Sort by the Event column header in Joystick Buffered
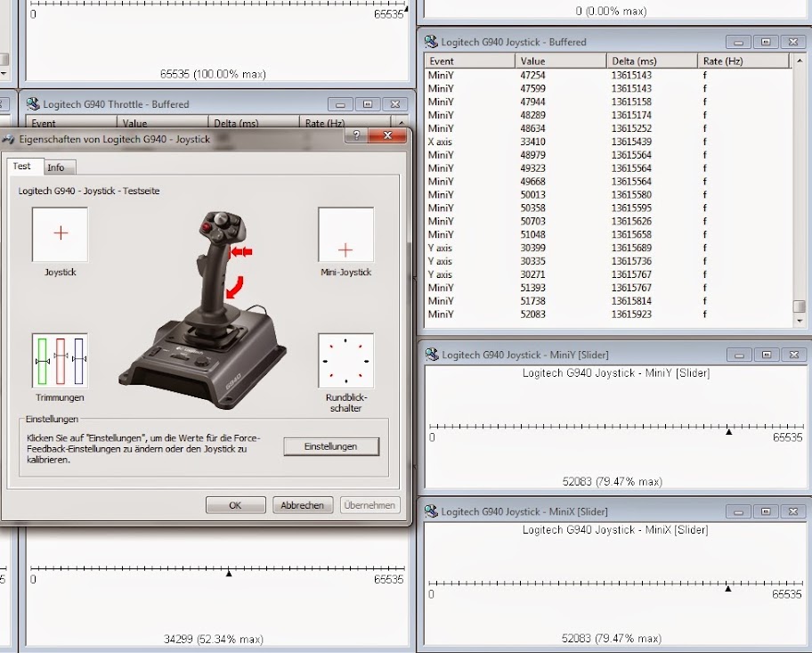812x653 pixels. 470,61
